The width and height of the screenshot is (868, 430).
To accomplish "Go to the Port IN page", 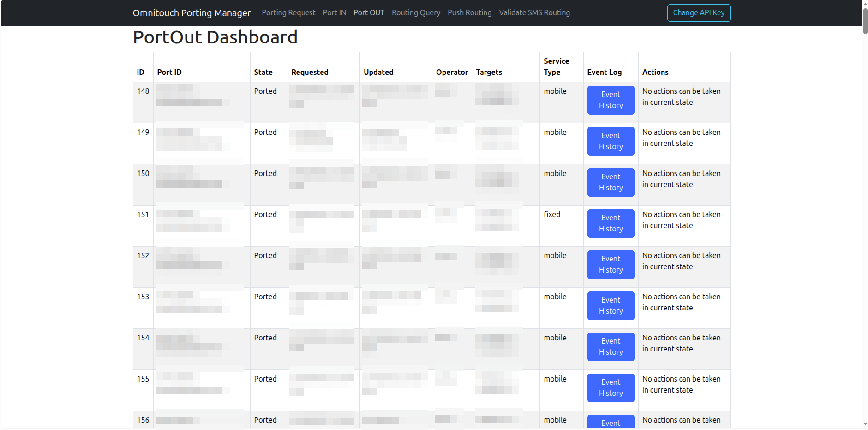I will click(x=335, y=13).
